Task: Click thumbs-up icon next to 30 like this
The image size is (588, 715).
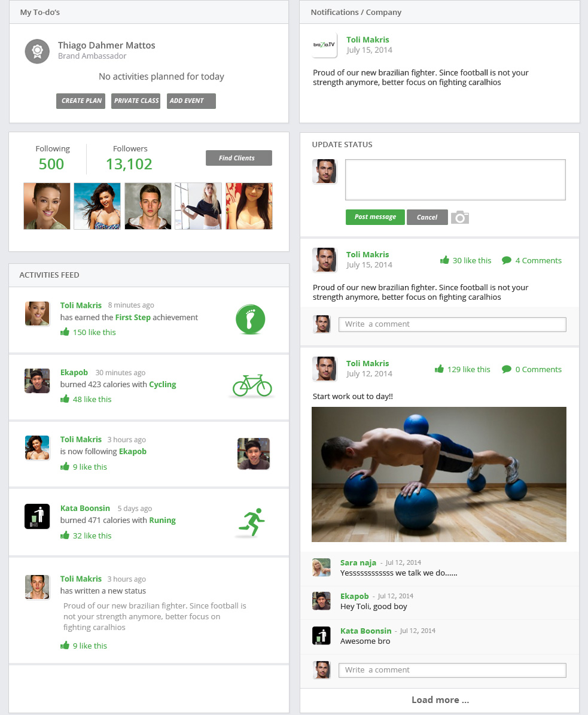Action: (x=444, y=260)
